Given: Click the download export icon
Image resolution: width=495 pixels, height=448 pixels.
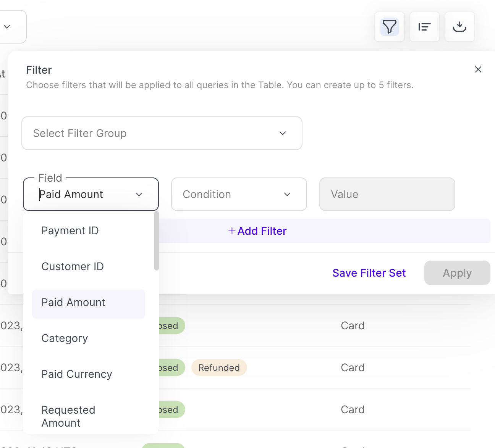Looking at the screenshot, I should (459, 27).
